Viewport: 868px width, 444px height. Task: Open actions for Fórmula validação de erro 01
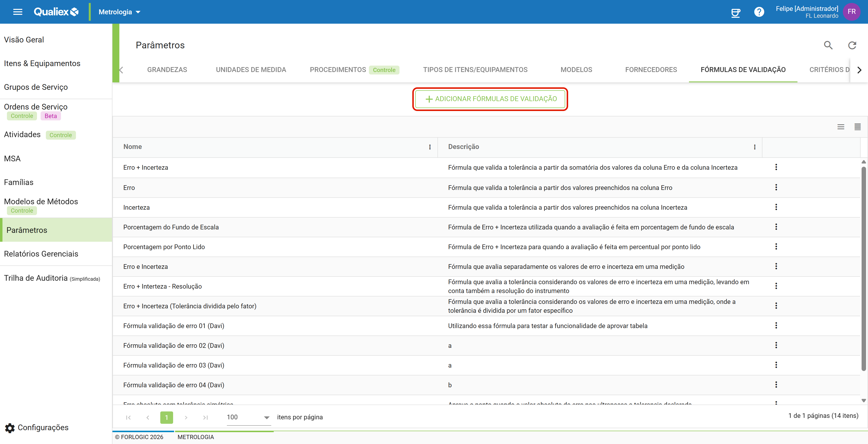coord(776,325)
